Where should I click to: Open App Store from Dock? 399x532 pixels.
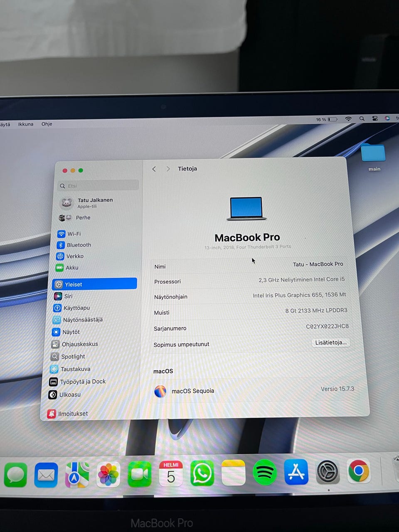pyautogui.click(x=296, y=471)
